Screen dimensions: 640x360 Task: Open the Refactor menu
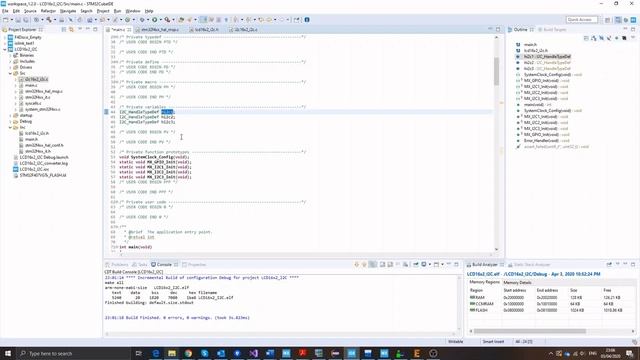(48, 11)
